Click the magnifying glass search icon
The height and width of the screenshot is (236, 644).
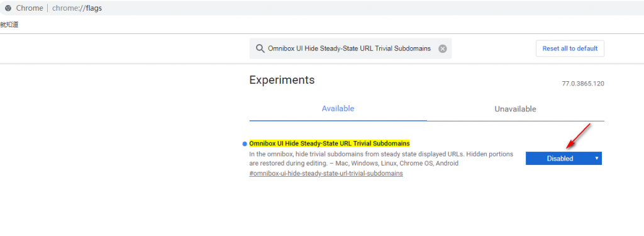(x=260, y=48)
